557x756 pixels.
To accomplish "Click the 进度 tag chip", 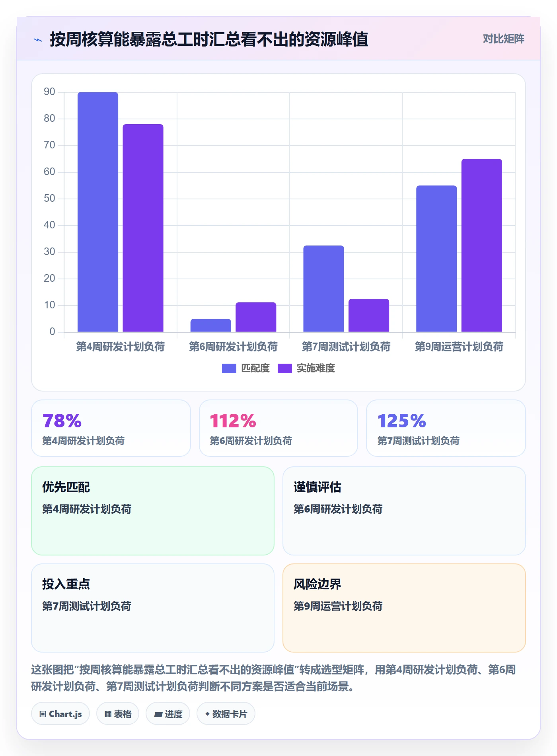I will [x=168, y=714].
